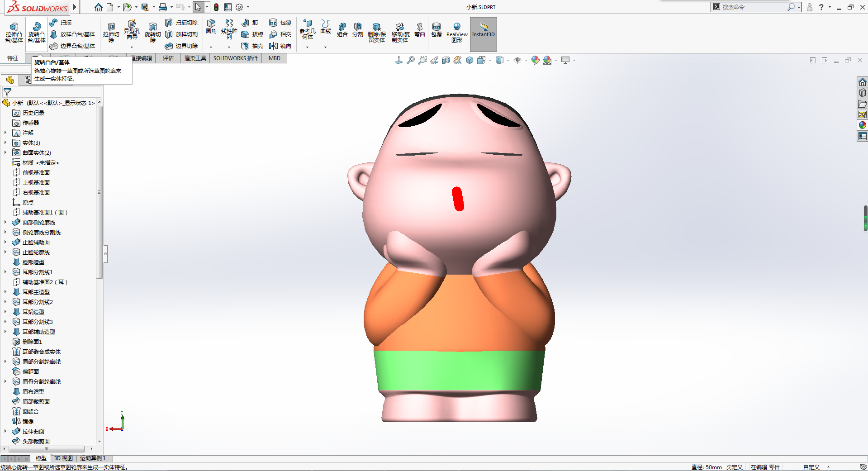Viewport: 868px width, 471px height.
Task: Choose the Split (分割) tool
Action: (358, 30)
